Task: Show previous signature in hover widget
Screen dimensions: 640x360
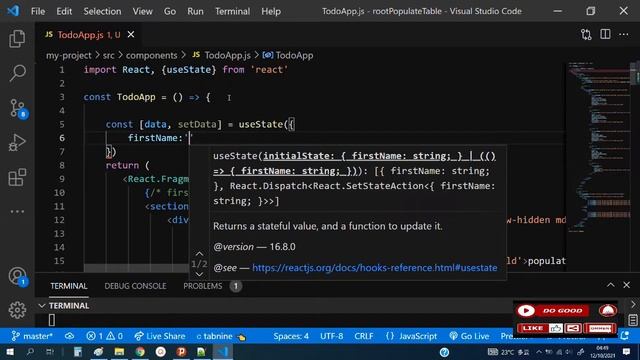Action: [199, 254]
